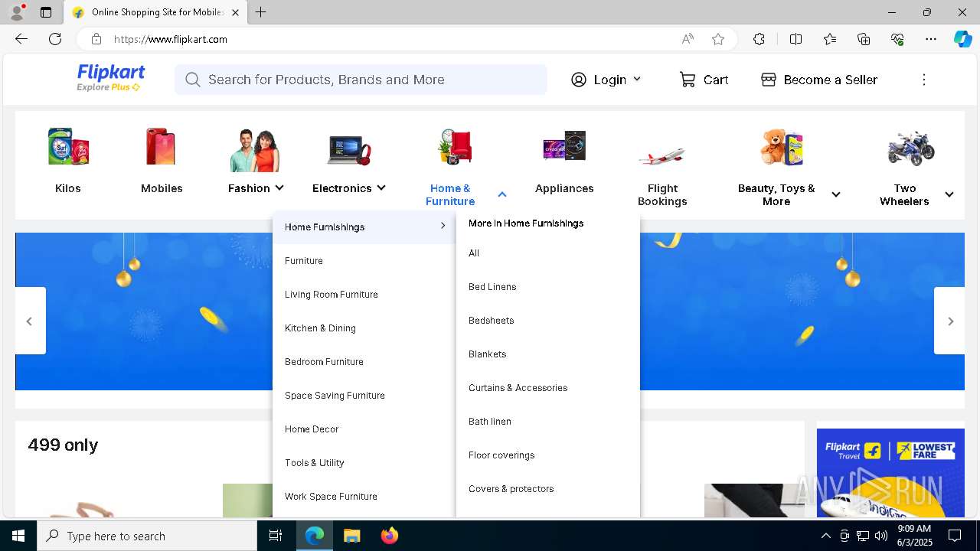Open browser Extensions icon
The width and height of the screenshot is (980, 551).
tap(759, 39)
